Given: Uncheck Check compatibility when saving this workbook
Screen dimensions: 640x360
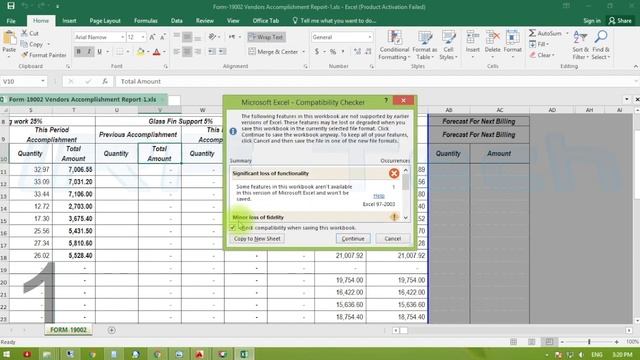Looking at the screenshot, I should (x=233, y=228).
